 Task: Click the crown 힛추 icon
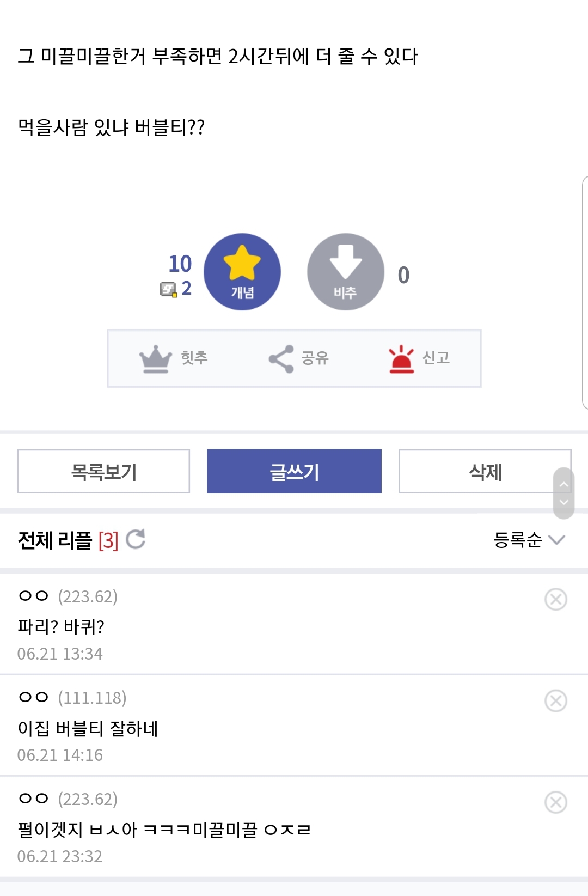click(156, 358)
